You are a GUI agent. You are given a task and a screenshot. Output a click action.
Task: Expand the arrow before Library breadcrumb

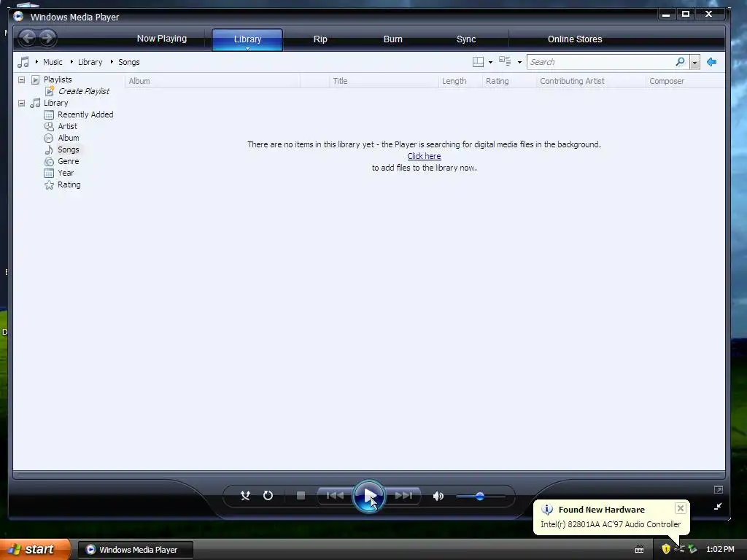click(71, 62)
